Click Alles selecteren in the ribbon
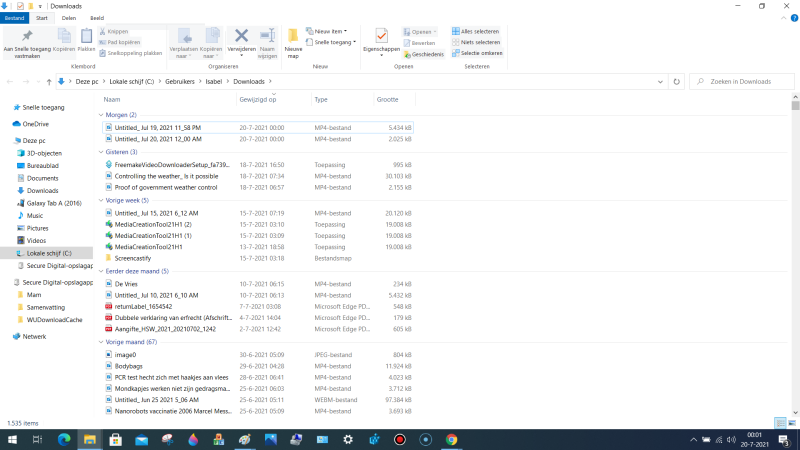 (x=475, y=31)
